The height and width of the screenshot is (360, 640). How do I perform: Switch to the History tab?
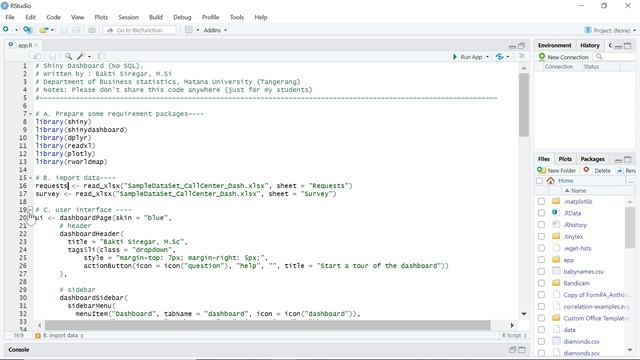[590, 45]
